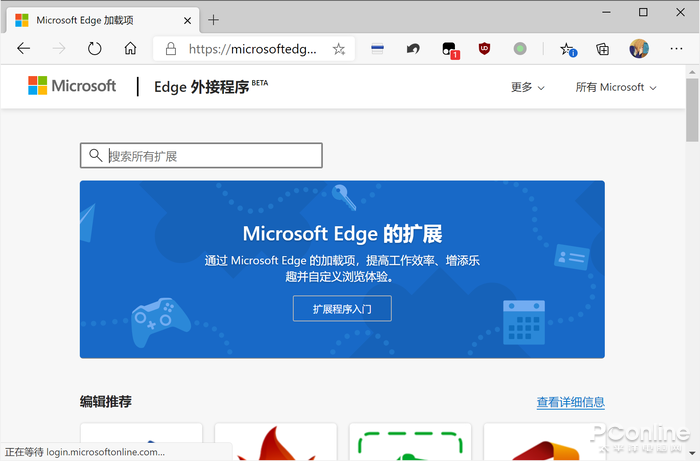Open the uBlock Origin extension icon
Screen dimensions: 700x461
[x=484, y=49]
